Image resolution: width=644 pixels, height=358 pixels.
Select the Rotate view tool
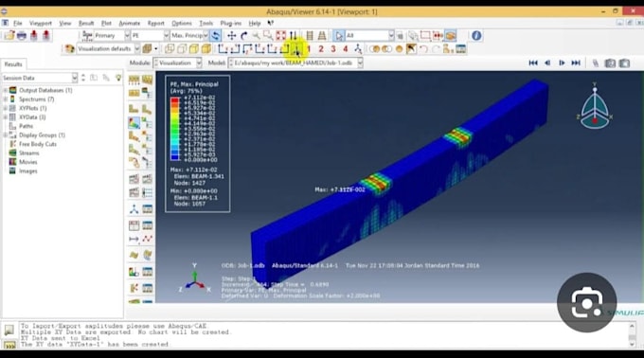pos(244,36)
